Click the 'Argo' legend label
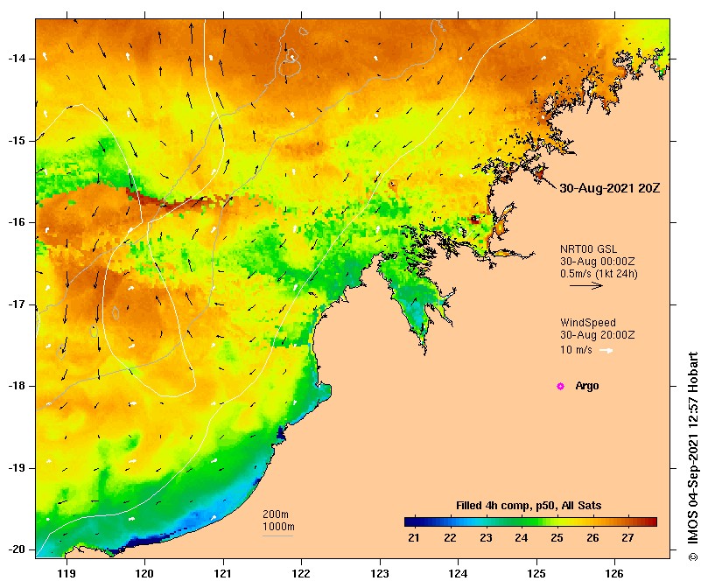 coord(587,386)
